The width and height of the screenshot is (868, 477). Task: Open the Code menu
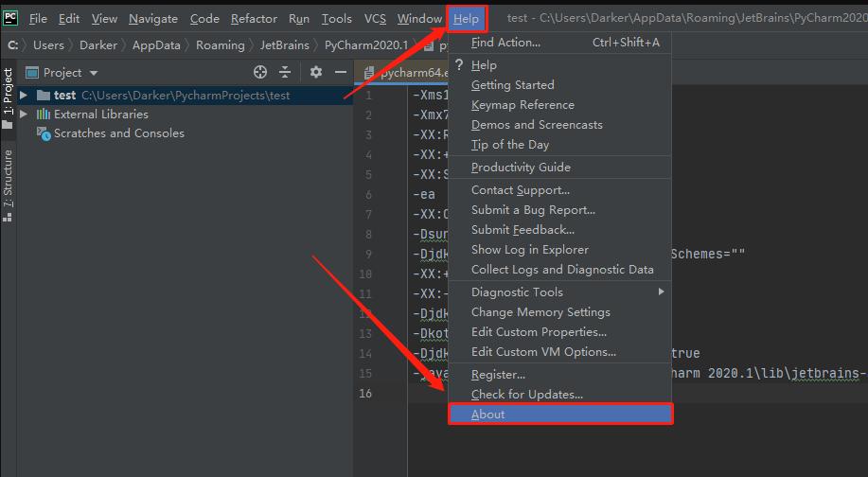[204, 19]
